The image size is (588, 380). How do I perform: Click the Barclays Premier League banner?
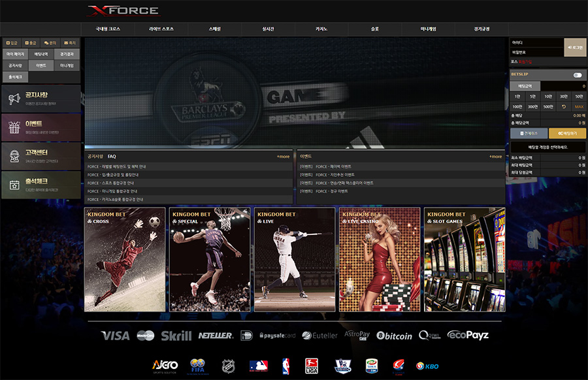(295, 93)
